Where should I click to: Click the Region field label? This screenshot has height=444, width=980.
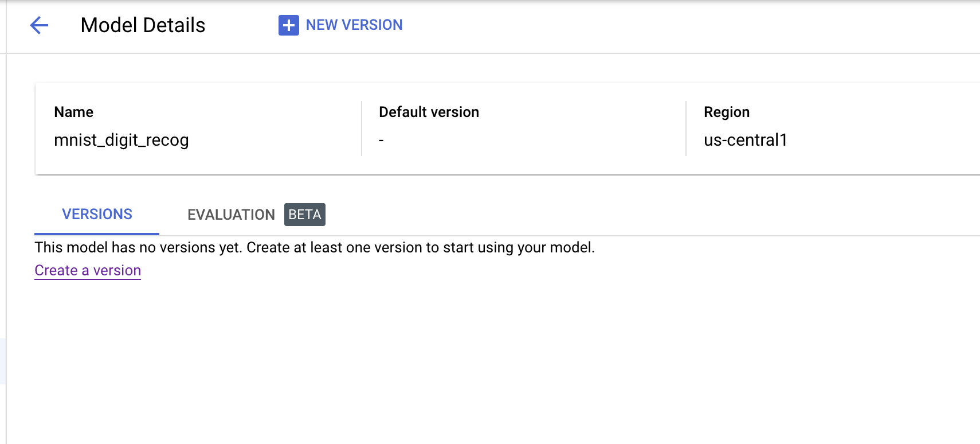pyautogui.click(x=726, y=112)
